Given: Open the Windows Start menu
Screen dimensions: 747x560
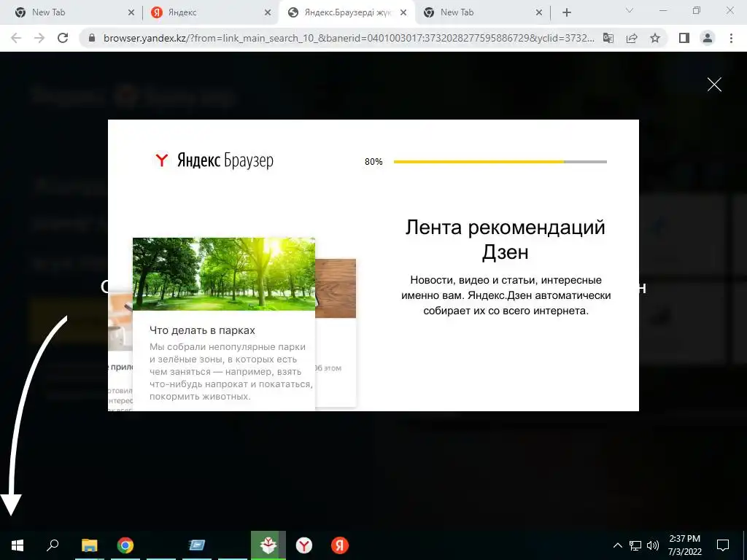Looking at the screenshot, I should pyautogui.click(x=18, y=545).
